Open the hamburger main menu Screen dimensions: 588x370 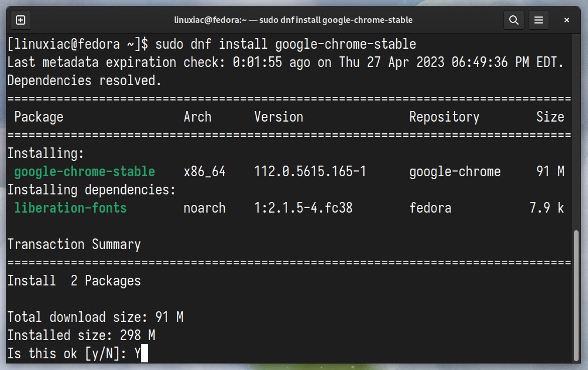(x=539, y=20)
